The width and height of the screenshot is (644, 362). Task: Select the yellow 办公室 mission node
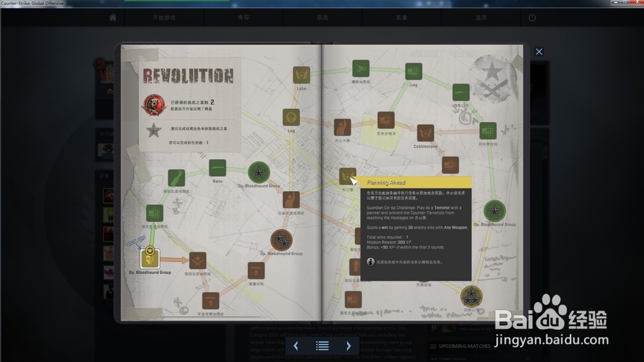(346, 176)
